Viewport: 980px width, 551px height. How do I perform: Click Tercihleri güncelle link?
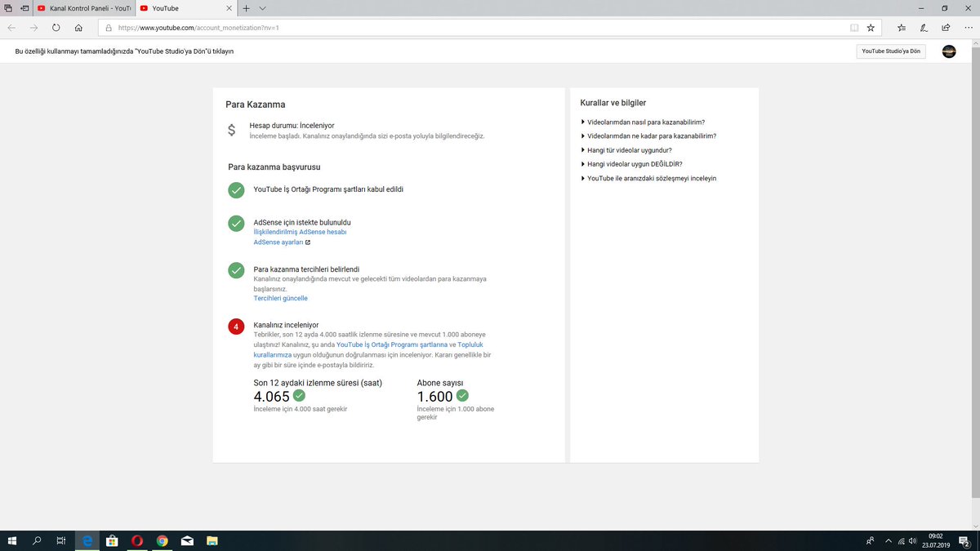[280, 299]
